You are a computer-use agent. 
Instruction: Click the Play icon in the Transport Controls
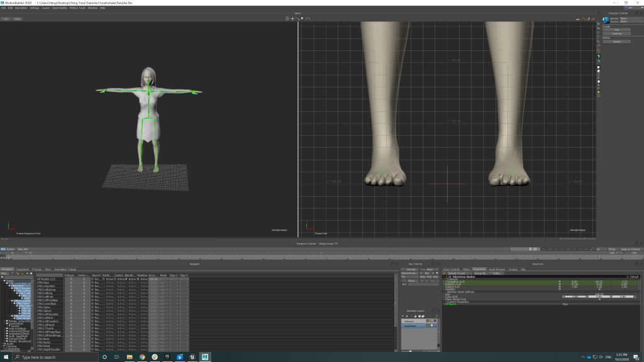(574, 250)
